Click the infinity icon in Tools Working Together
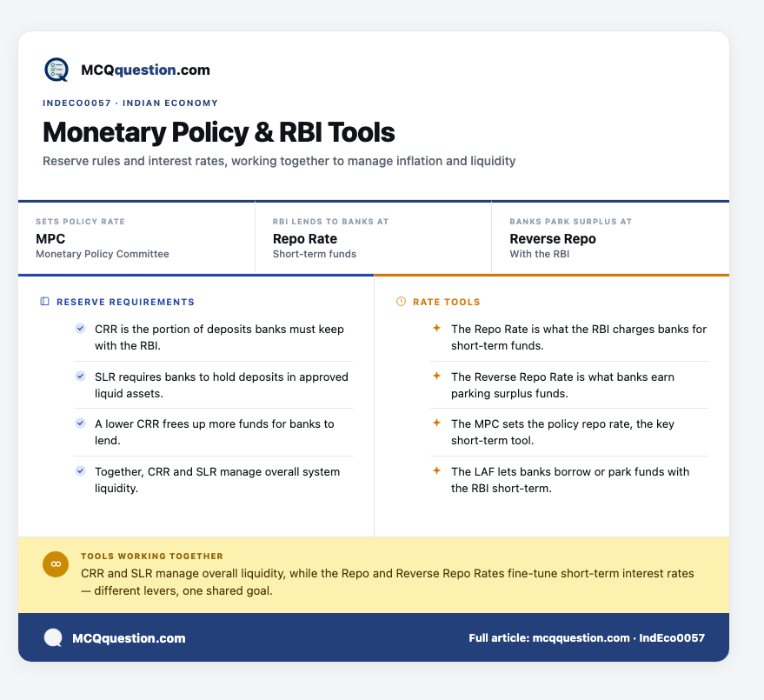Viewport: 764px width, 700px height. [56, 564]
